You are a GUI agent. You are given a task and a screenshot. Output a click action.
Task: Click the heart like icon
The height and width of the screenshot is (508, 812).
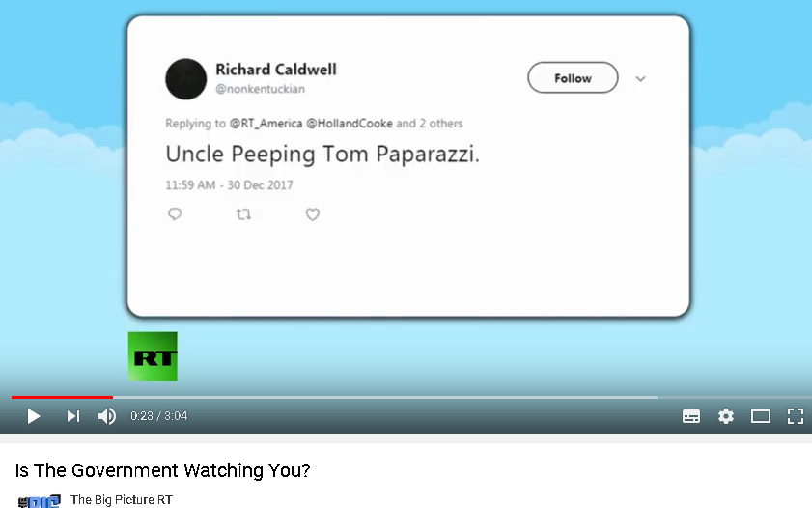(312, 214)
